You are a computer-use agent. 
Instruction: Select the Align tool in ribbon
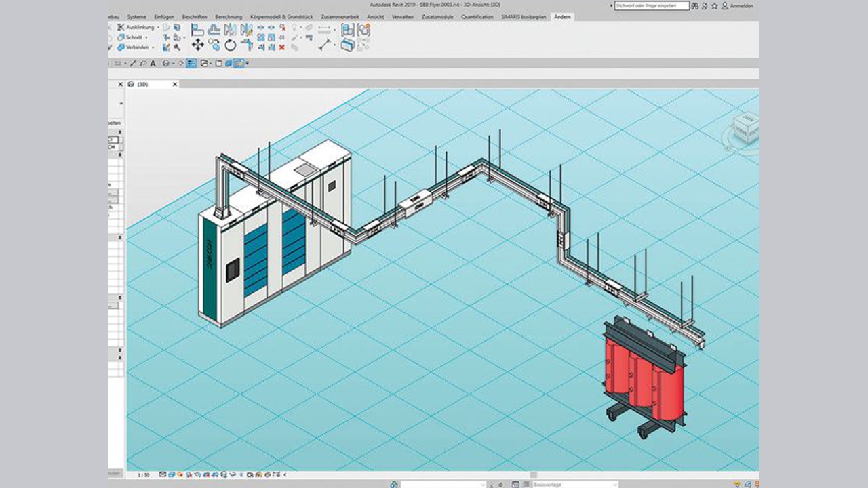click(x=197, y=29)
